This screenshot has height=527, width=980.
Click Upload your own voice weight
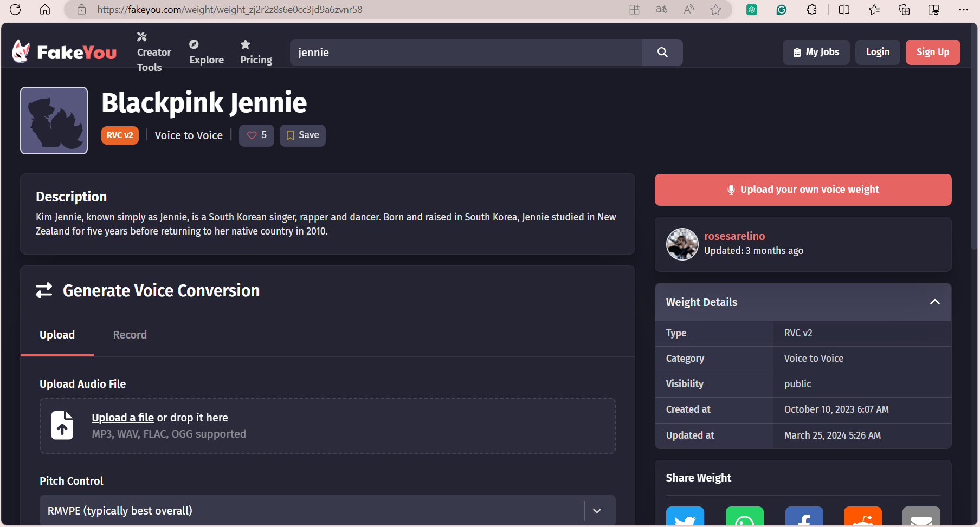pos(803,190)
